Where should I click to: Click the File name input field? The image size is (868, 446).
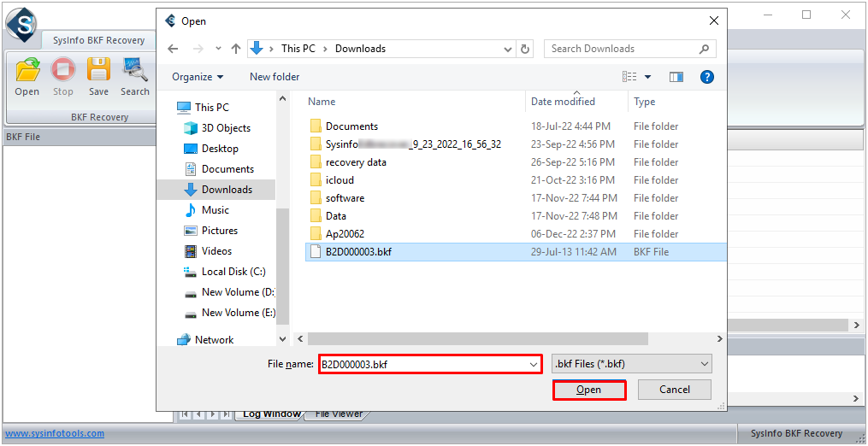423,364
